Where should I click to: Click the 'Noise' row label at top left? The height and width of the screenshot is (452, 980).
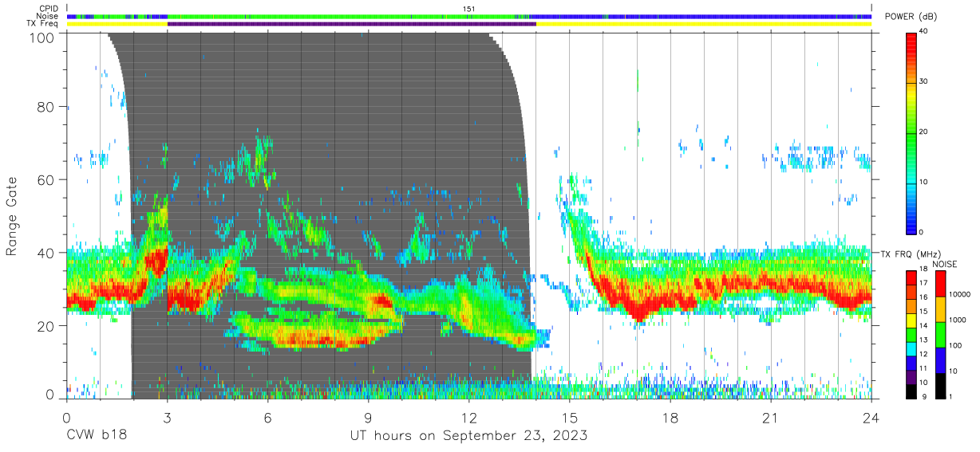[x=49, y=16]
